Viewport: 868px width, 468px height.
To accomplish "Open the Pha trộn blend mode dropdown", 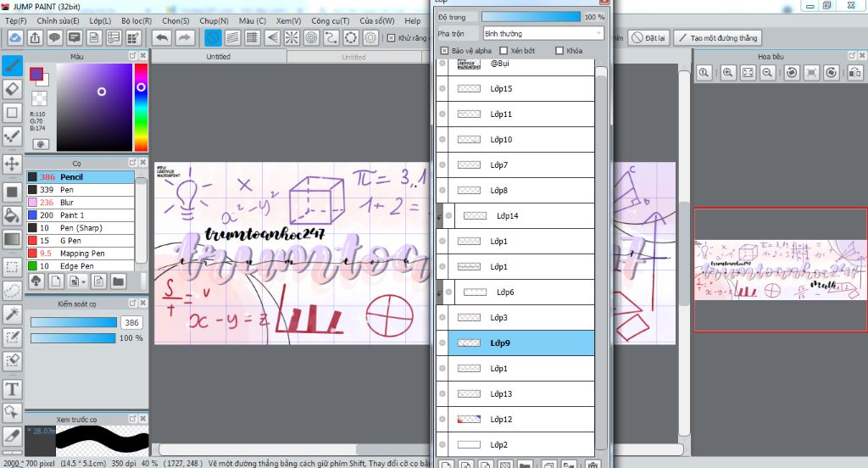I will click(x=542, y=34).
